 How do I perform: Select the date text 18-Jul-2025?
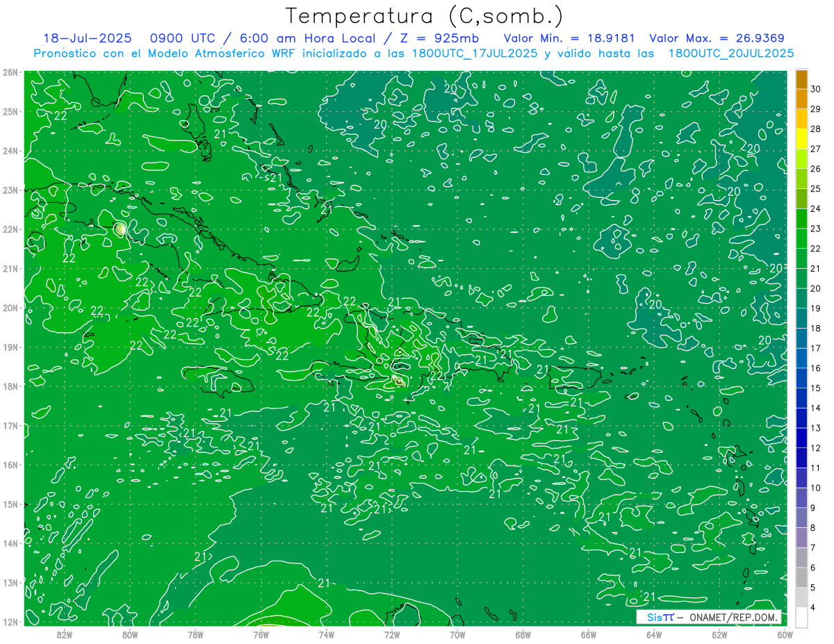coord(87,38)
